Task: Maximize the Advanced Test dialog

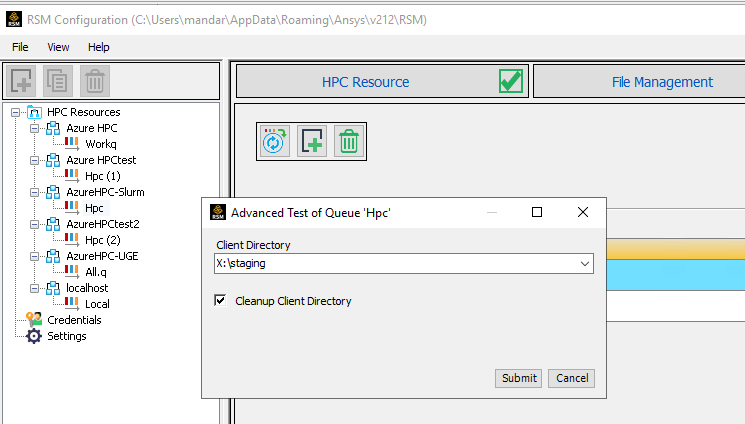Action: coord(537,212)
